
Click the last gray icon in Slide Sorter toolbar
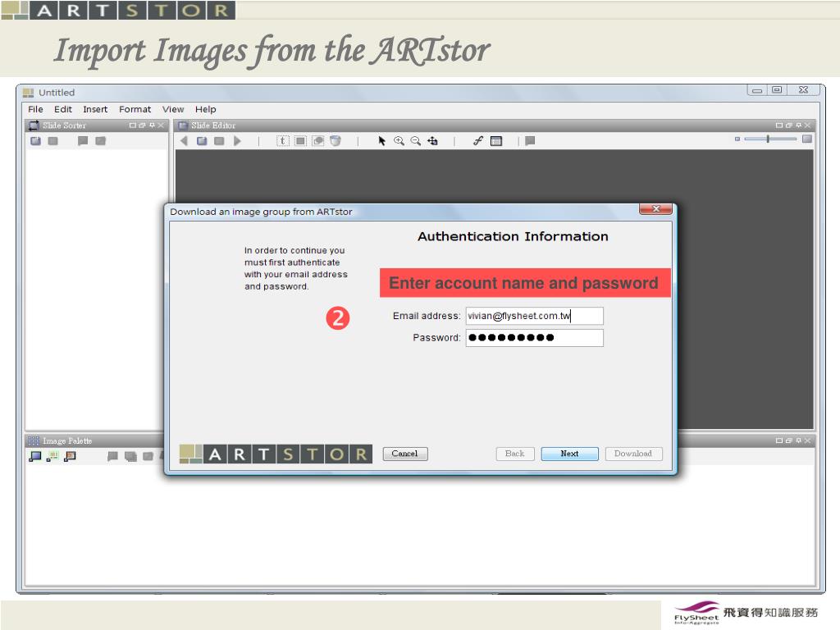pyautogui.click(x=100, y=141)
